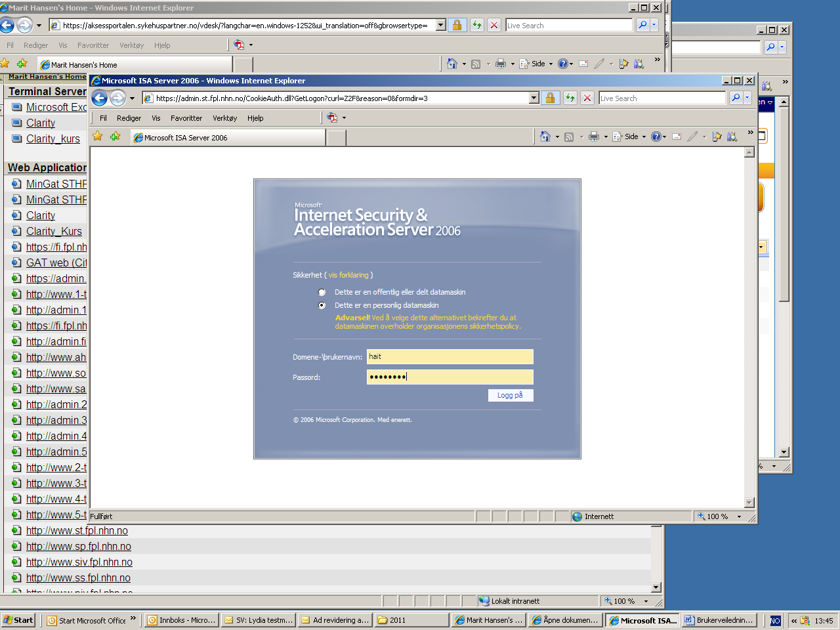Add to Favorites icon in ISA window

coord(115,136)
